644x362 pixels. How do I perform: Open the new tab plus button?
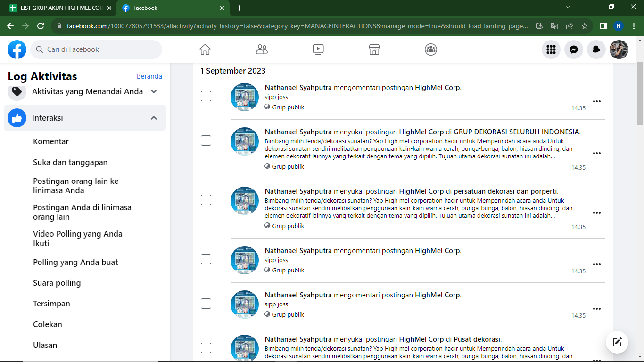coord(240,8)
